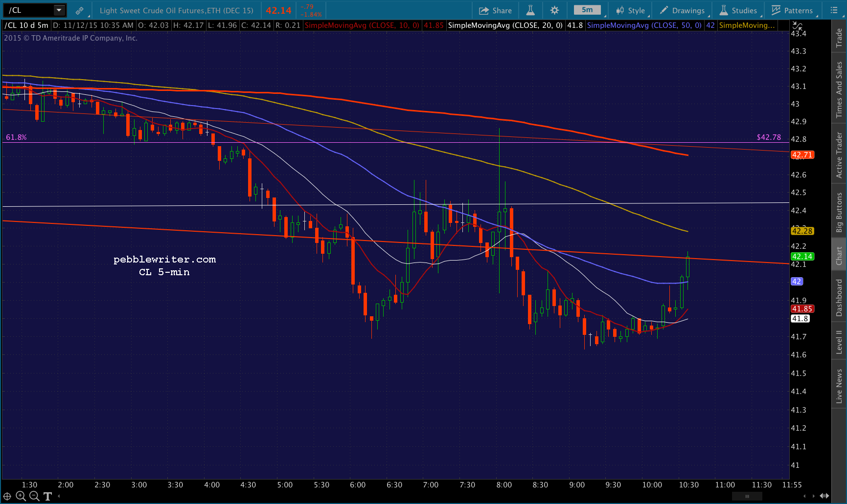Open the Times And Sales tab
847x504 pixels.
[x=839, y=89]
